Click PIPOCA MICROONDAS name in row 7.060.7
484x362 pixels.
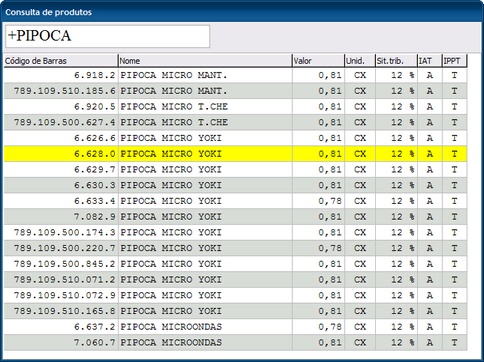coord(171,342)
